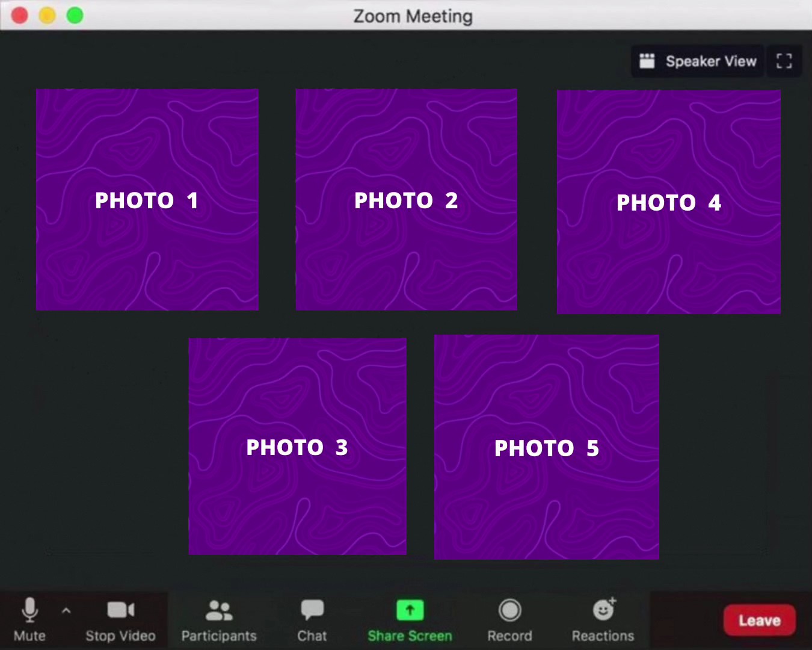
Task: Choose the PHOTO 3 video tile
Action: click(297, 447)
